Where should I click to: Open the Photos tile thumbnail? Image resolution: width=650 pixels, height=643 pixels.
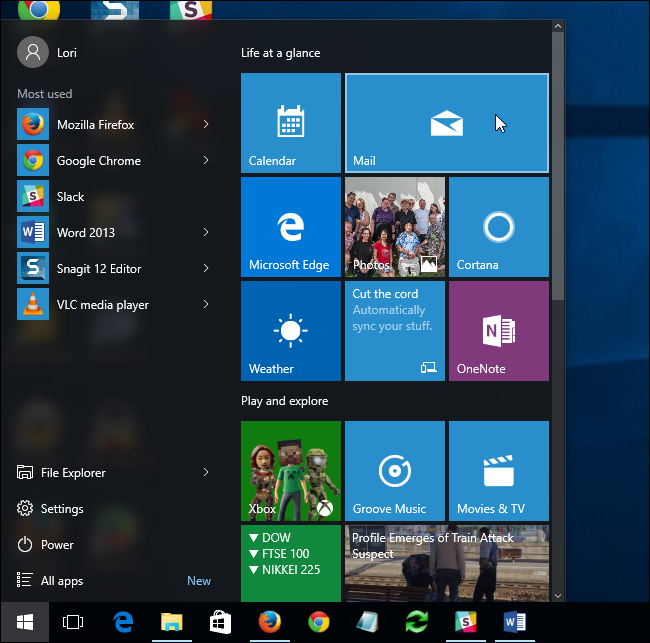pyautogui.click(x=394, y=227)
